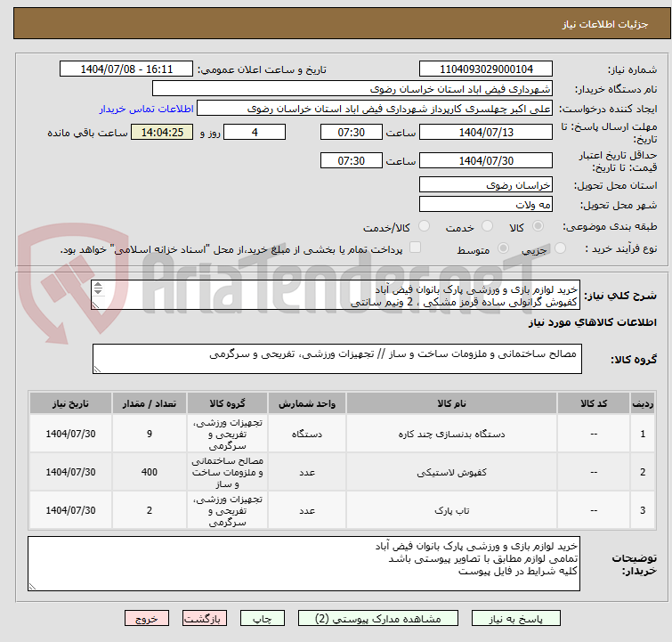The height and width of the screenshot is (642, 672).
Task: Click the 'خروج' exit button
Action: tap(147, 619)
